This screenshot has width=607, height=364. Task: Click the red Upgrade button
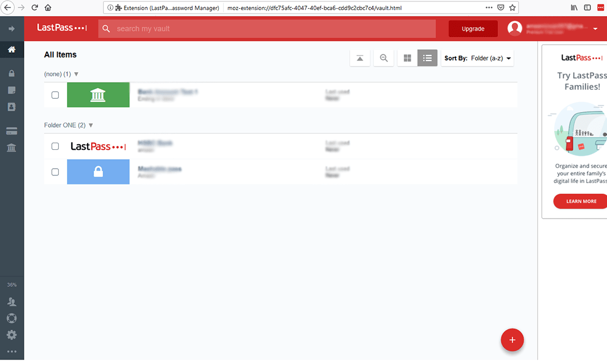(x=473, y=29)
